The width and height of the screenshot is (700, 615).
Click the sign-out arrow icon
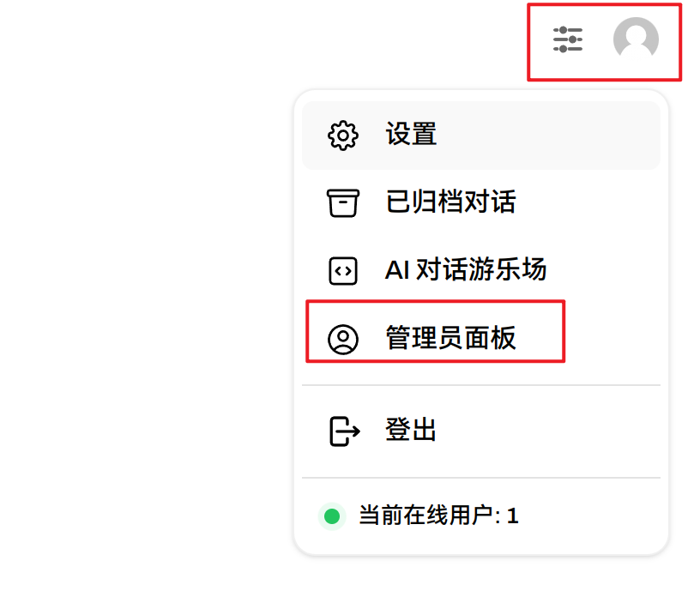[x=344, y=431]
